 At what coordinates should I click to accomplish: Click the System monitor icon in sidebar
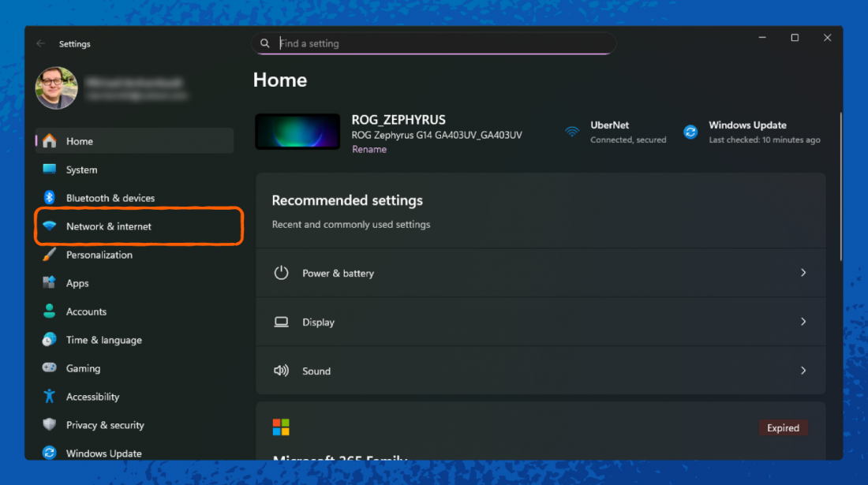50,170
